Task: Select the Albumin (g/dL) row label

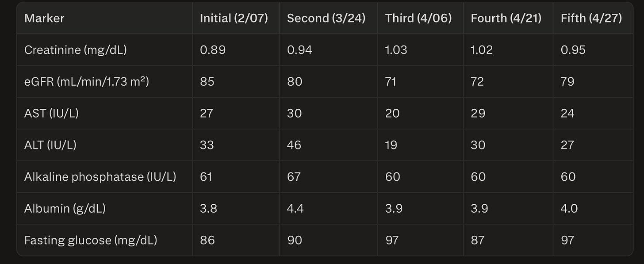Action: (65, 208)
